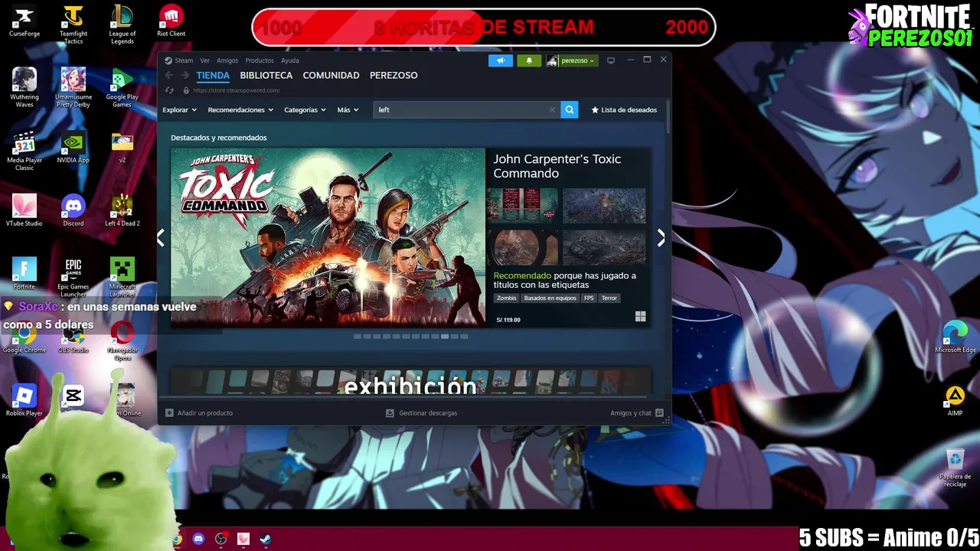The image size is (980, 551).
Task: Expand the Más dropdown
Action: (x=348, y=109)
